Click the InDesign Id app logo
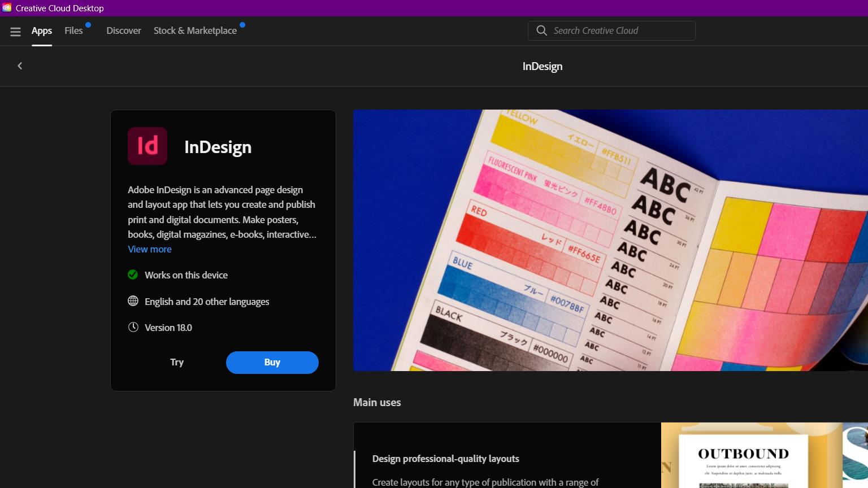This screenshot has height=488, width=868. [x=147, y=146]
